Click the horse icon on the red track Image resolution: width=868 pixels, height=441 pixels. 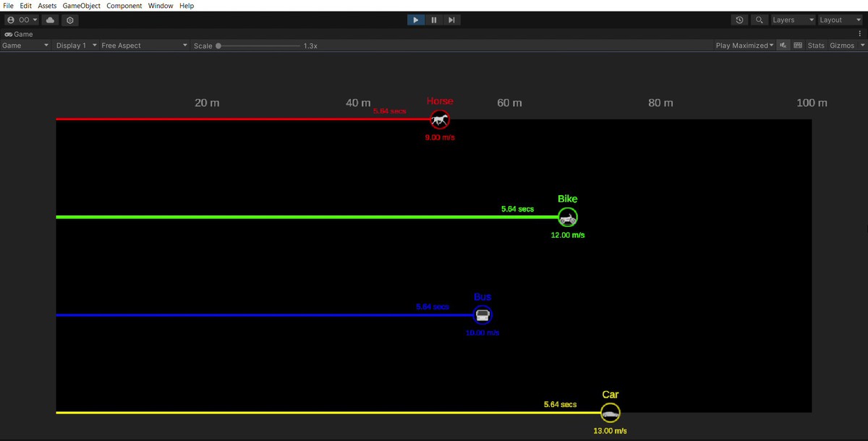[x=440, y=119]
